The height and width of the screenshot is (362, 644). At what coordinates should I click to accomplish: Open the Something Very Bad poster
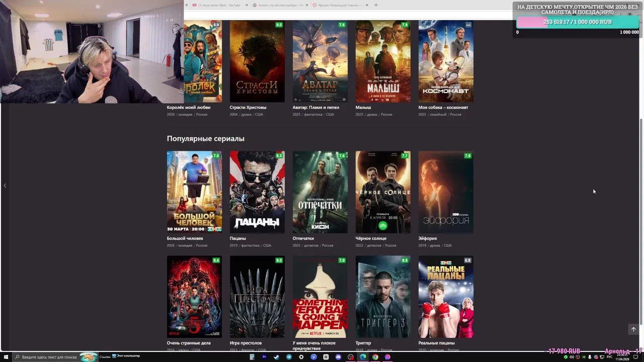coord(320,297)
